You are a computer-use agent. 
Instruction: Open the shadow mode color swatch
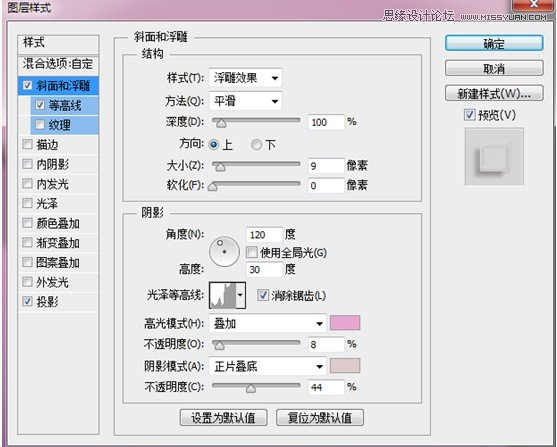(345, 365)
